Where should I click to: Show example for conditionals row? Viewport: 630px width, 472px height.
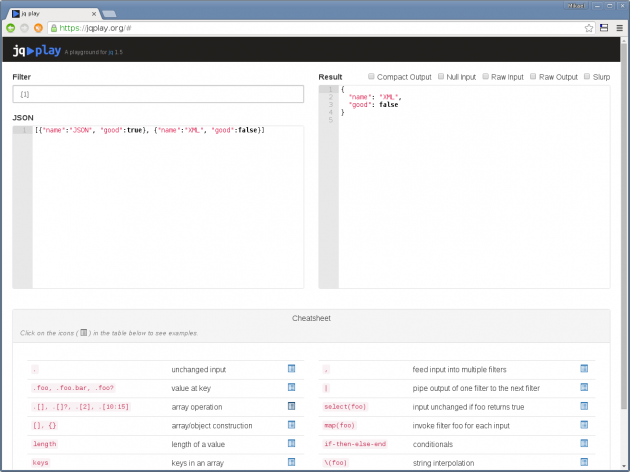click(584, 443)
